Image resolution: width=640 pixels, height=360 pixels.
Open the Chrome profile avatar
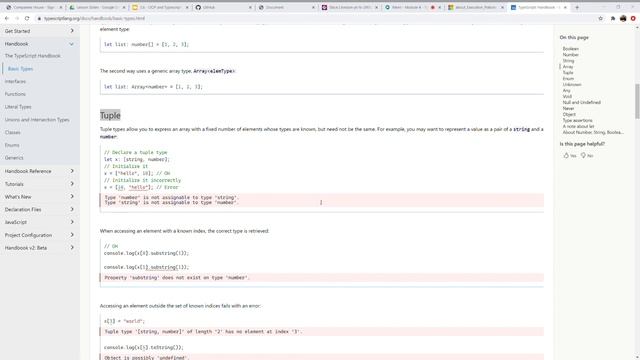[623, 18]
